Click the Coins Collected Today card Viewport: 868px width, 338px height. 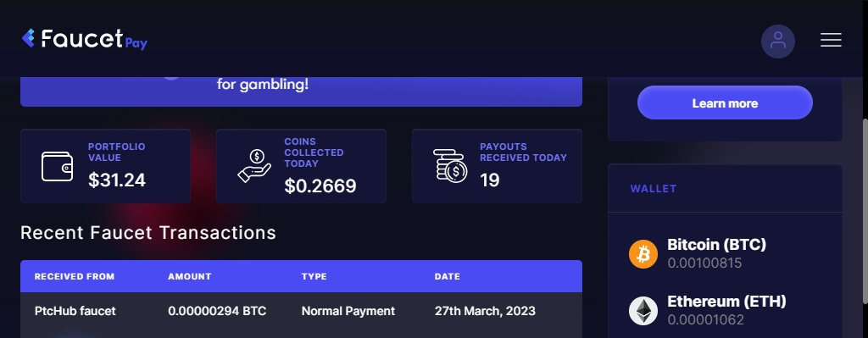[301, 166]
